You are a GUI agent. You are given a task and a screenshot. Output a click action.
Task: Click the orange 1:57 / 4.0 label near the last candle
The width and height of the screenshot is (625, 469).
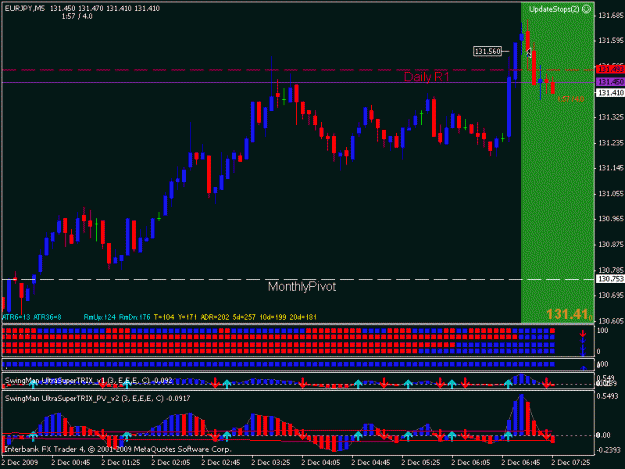[x=571, y=99]
